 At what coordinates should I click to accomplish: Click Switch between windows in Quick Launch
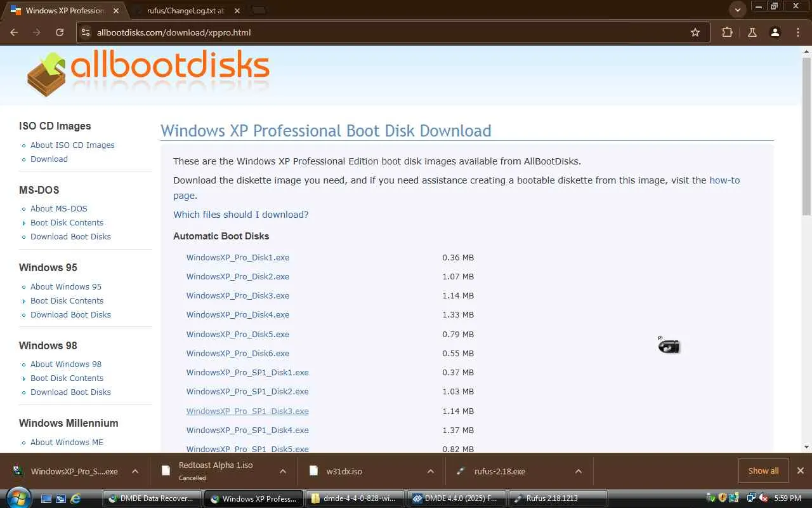coord(61,498)
